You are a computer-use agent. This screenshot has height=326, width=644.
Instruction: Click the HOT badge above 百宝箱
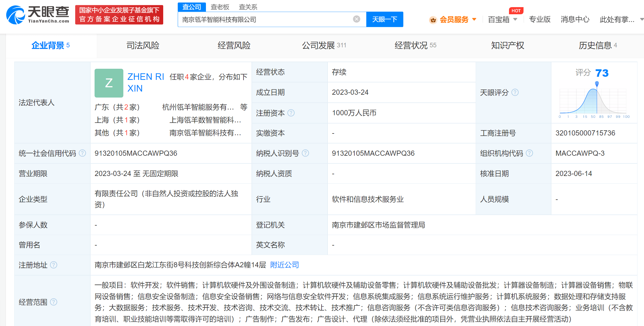tap(516, 11)
